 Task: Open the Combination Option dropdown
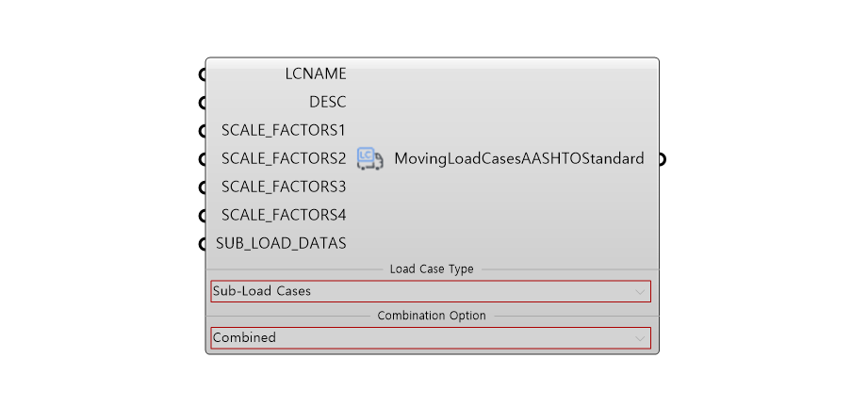[x=431, y=338]
